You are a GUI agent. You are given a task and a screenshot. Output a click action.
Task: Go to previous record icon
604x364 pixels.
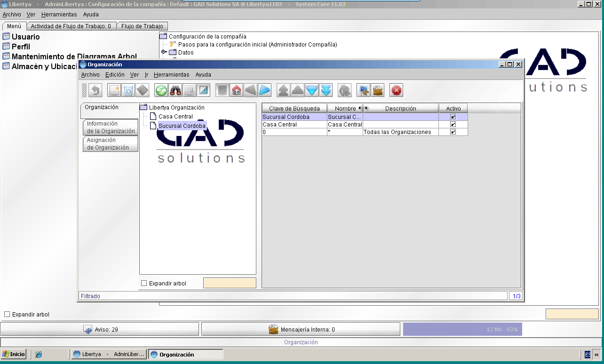click(298, 90)
